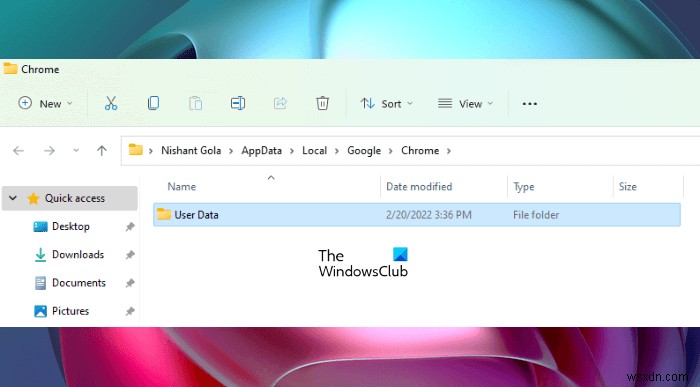Open the View dropdown

[x=465, y=104]
